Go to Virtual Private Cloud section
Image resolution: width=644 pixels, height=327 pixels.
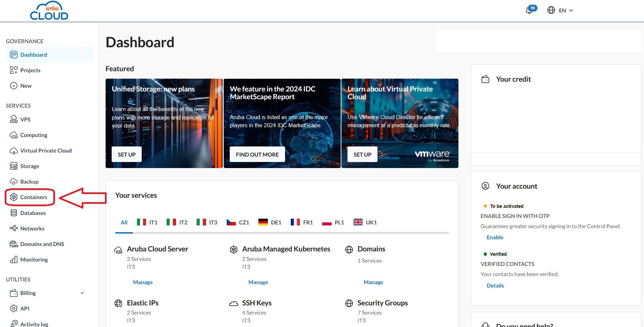(46, 151)
